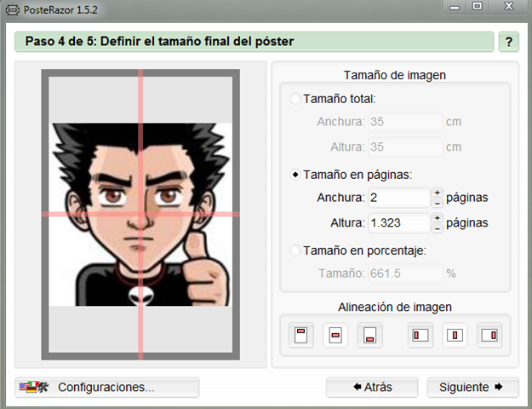Select the Tamaño total radio option
The height and width of the screenshot is (409, 532).
(x=295, y=99)
